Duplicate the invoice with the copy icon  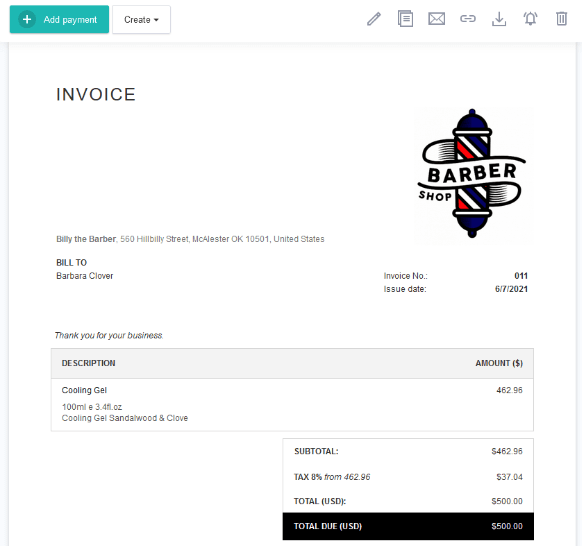[405, 19]
